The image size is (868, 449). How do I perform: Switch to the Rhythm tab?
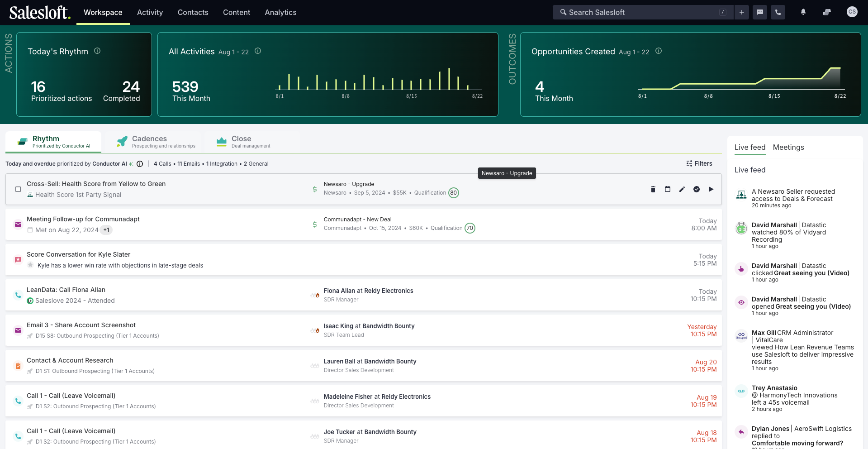coord(53,142)
